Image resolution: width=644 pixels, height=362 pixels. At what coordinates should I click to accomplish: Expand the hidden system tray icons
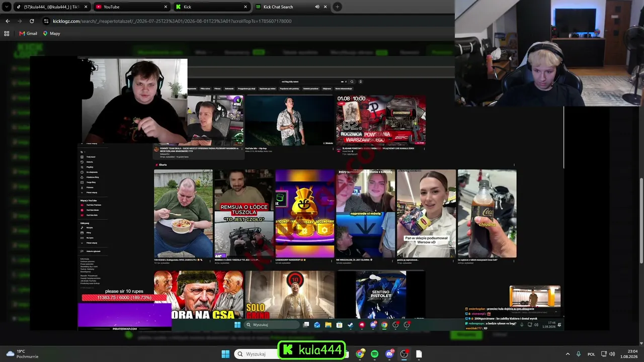[568, 354]
